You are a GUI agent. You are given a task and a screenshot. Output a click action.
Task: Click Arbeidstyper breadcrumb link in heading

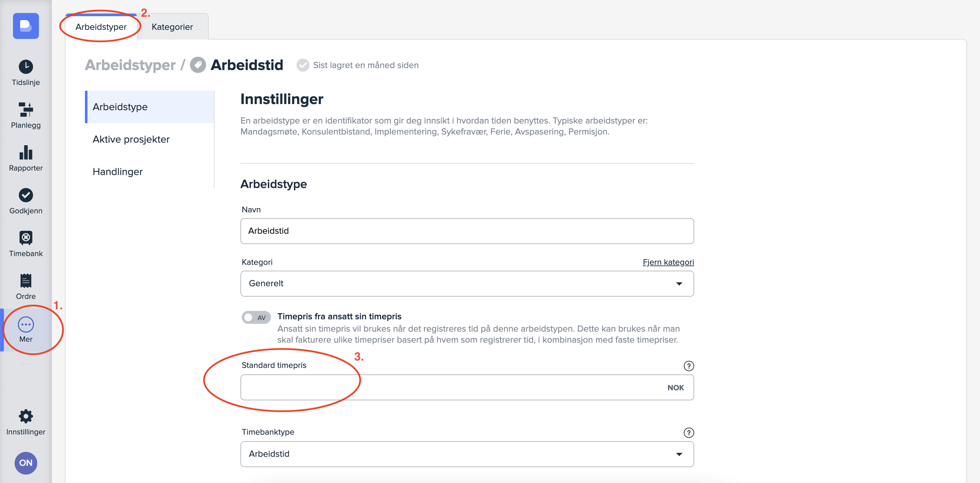pos(130,65)
